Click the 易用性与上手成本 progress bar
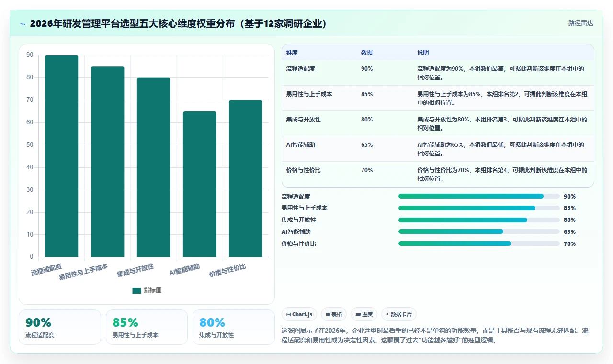 (x=479, y=208)
